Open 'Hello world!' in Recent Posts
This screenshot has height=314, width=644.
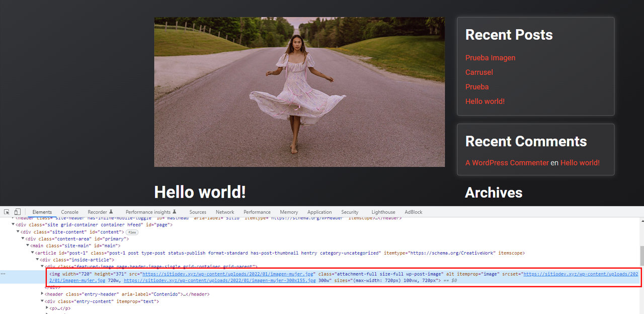(485, 101)
